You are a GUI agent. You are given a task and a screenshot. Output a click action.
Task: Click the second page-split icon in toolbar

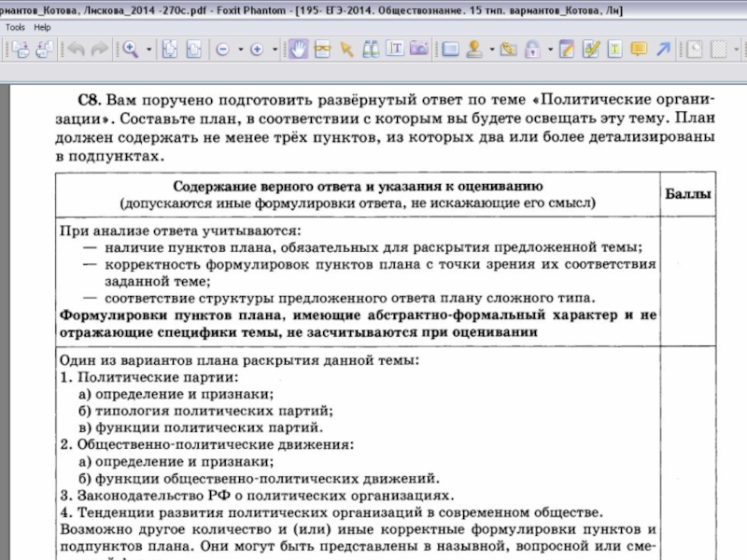pyautogui.click(x=44, y=49)
